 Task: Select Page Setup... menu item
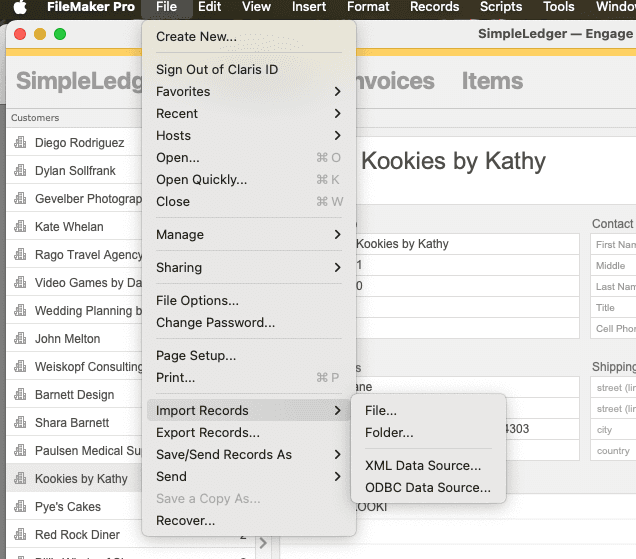249,355
